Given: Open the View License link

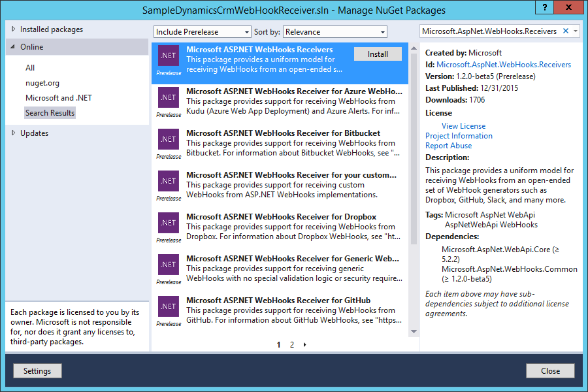Looking at the screenshot, I should (x=463, y=126).
